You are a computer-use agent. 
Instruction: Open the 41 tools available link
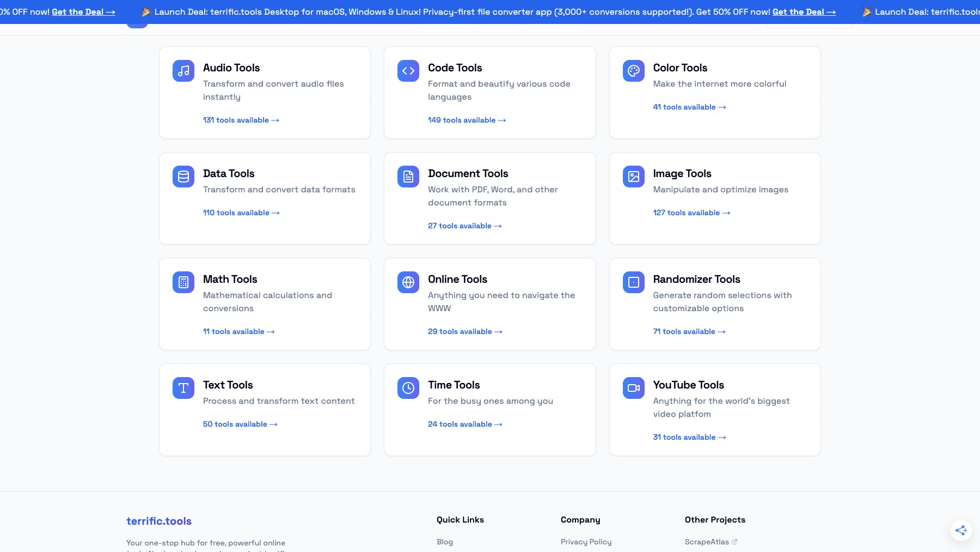(x=689, y=107)
